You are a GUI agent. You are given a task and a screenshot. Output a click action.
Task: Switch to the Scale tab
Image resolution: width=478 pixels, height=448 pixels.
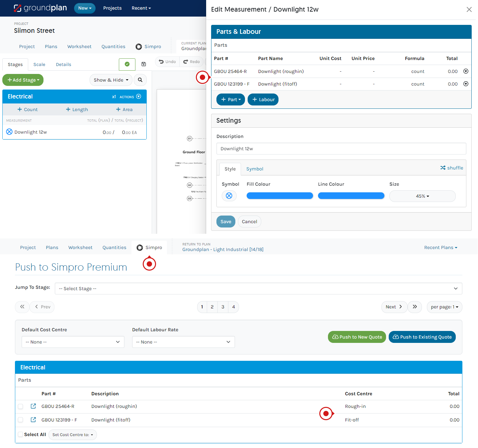click(39, 64)
